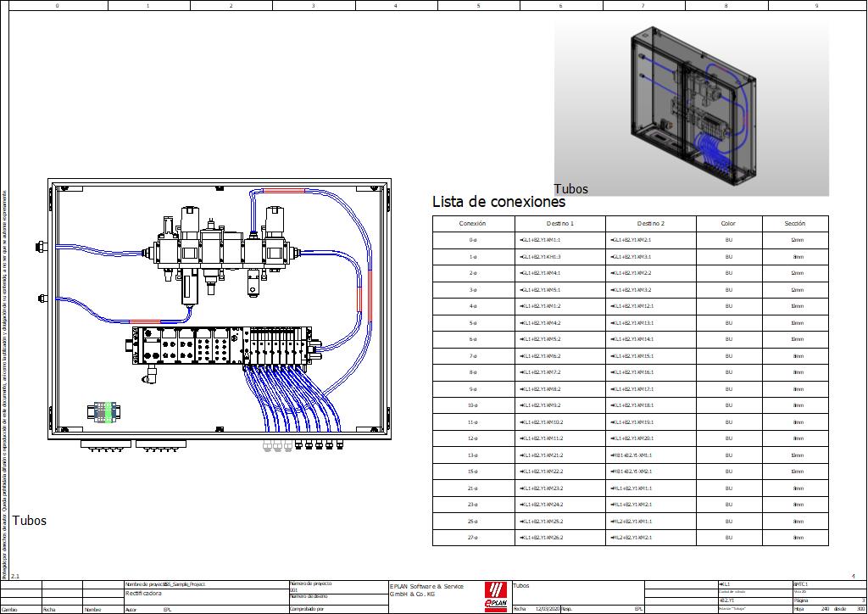The height and width of the screenshot is (614, 868).
Task: Click the 'Lista de conexiones' heading
Action: (x=498, y=202)
